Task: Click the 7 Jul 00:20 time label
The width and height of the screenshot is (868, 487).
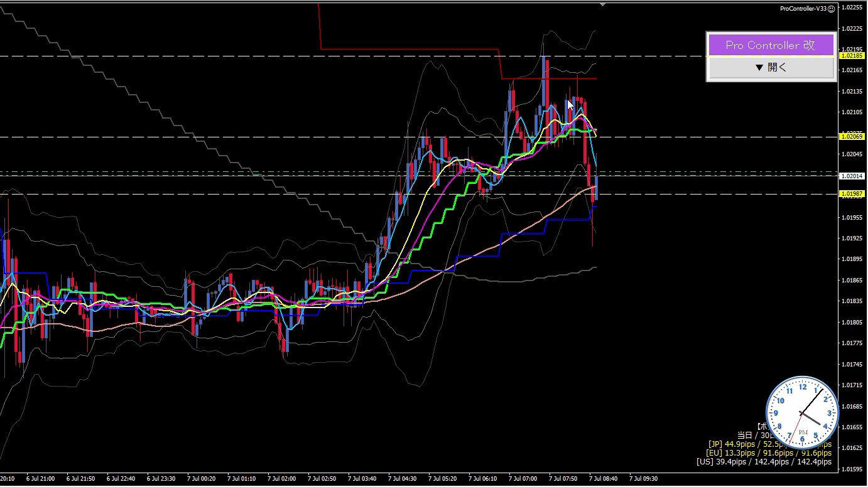Action: coord(201,479)
